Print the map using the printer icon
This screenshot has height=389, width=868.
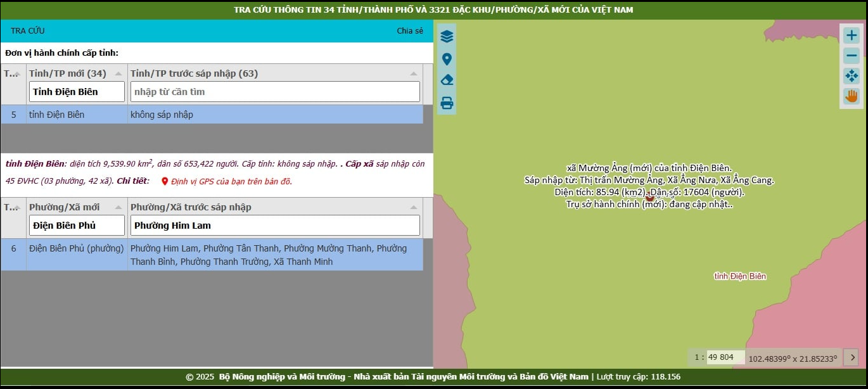point(447,103)
